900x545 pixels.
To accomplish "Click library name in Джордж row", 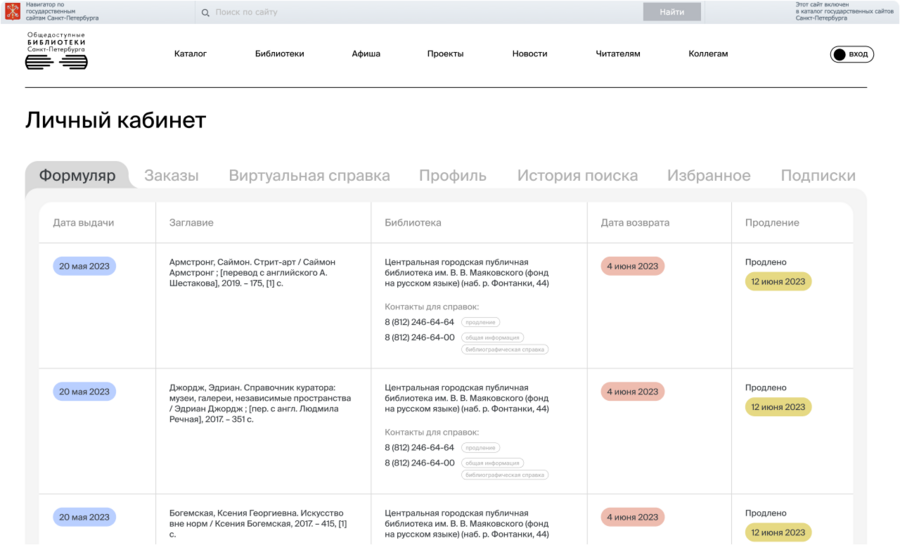I will tap(467, 398).
